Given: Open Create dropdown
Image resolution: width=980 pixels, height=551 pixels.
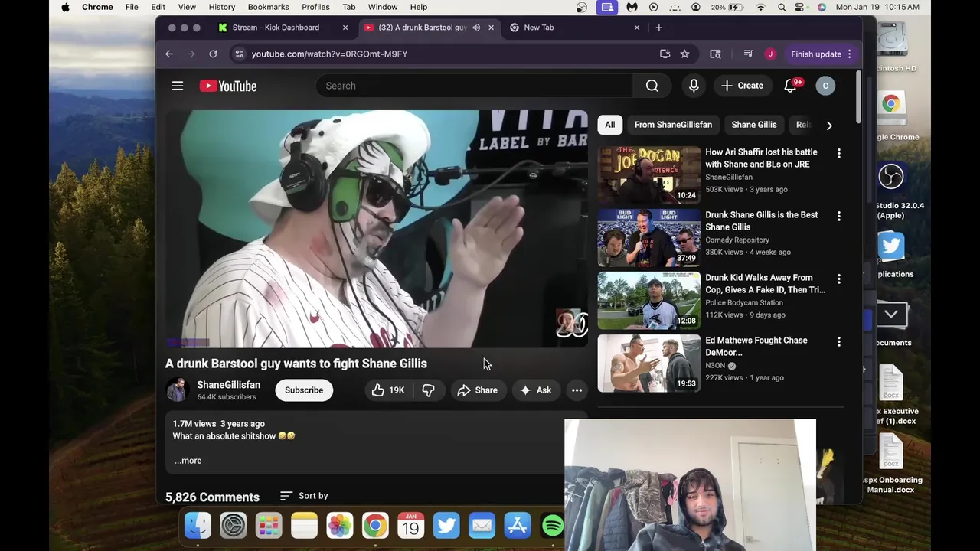Looking at the screenshot, I should [x=742, y=86].
